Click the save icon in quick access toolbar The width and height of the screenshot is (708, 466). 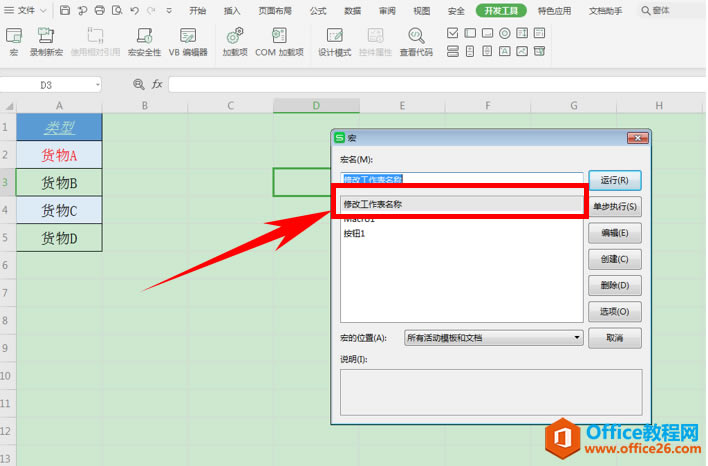(65, 11)
